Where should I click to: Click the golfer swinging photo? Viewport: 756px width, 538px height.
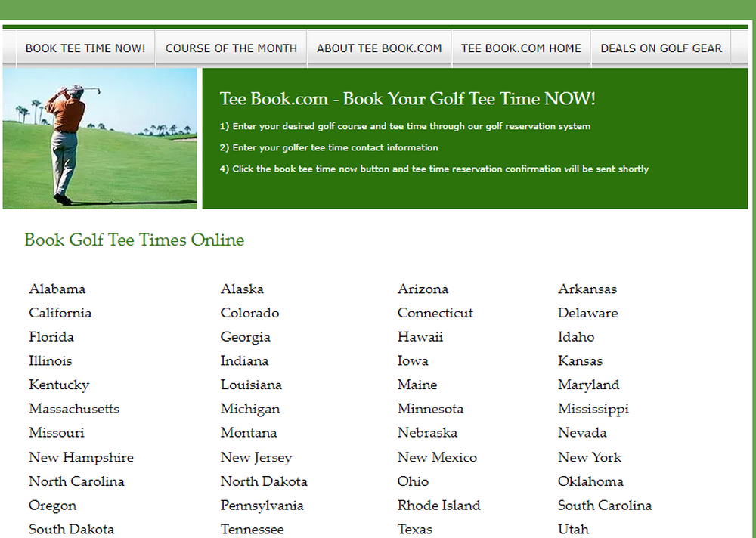click(100, 138)
